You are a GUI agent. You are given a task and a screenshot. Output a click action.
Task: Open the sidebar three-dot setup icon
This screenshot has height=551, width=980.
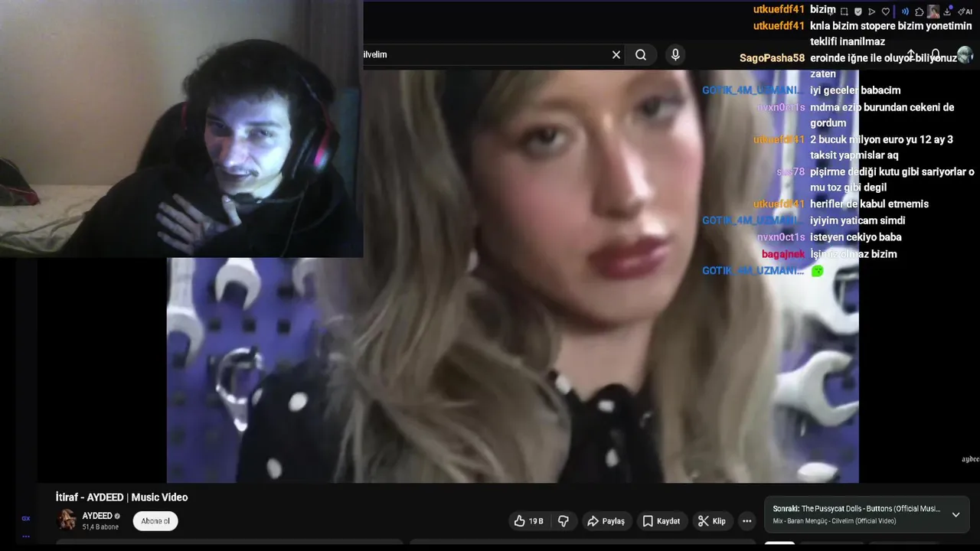click(25, 536)
